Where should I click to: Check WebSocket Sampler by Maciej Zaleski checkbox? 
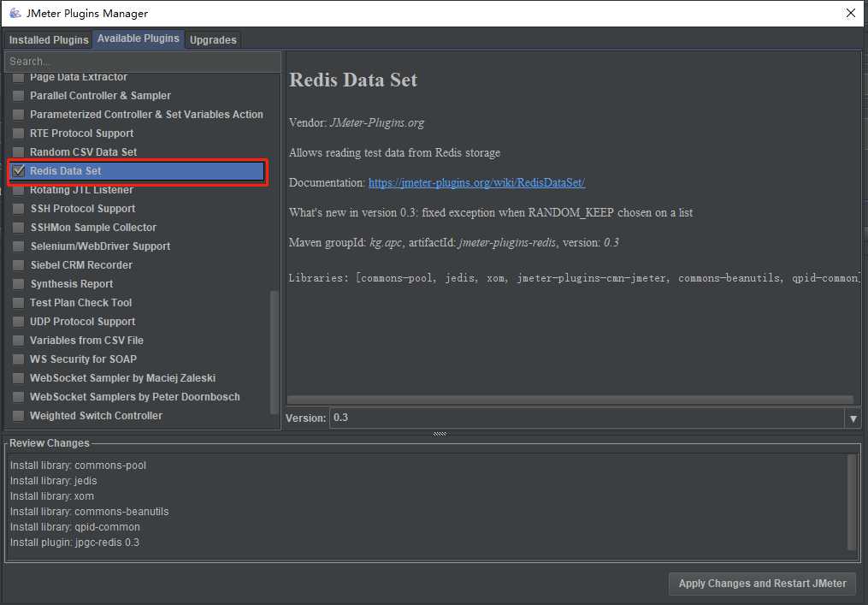coord(18,378)
